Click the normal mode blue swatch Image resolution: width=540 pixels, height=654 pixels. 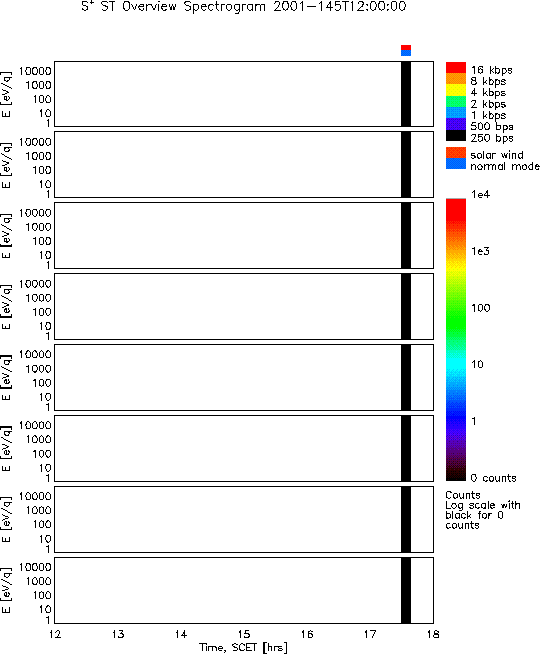pos(456,164)
